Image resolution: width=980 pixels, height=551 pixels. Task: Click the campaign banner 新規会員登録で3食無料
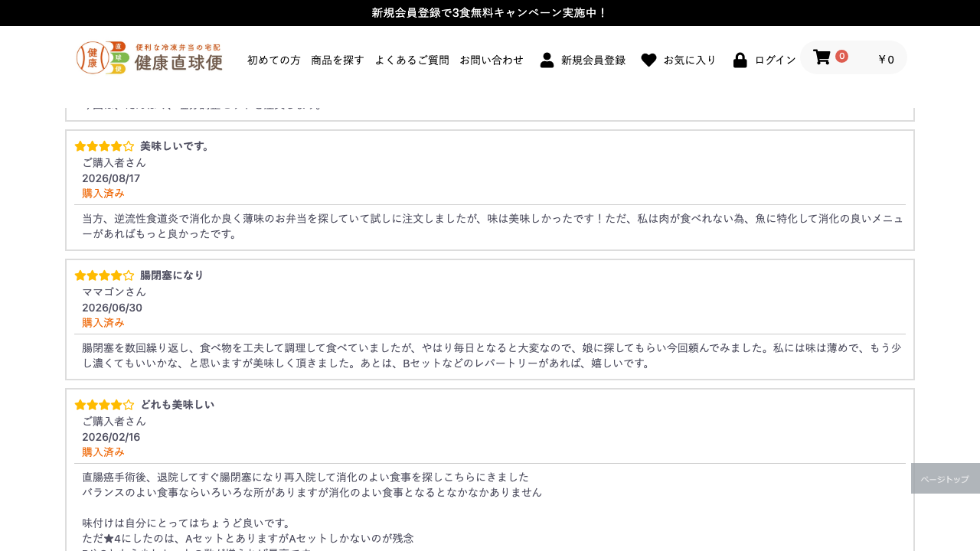tap(490, 13)
